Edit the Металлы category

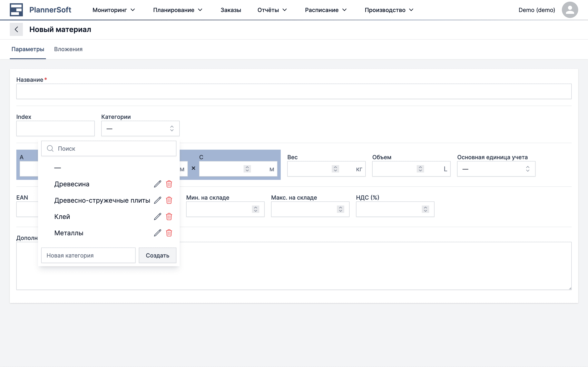157,233
